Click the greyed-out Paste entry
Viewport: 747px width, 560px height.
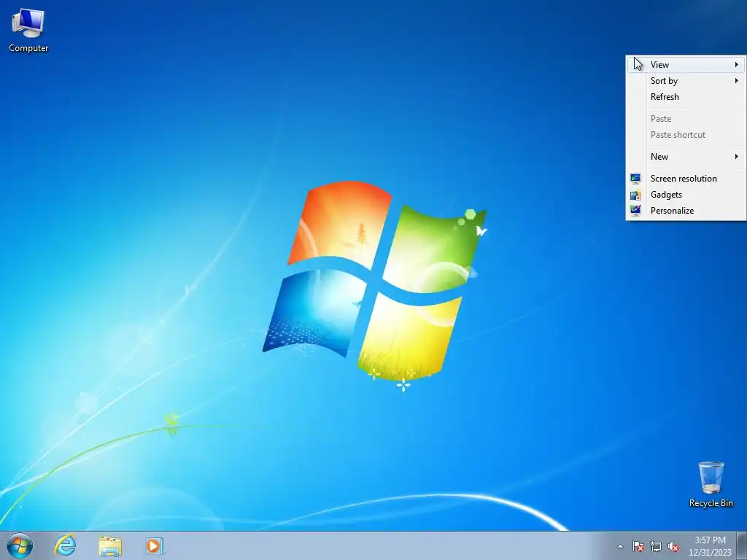point(686,119)
